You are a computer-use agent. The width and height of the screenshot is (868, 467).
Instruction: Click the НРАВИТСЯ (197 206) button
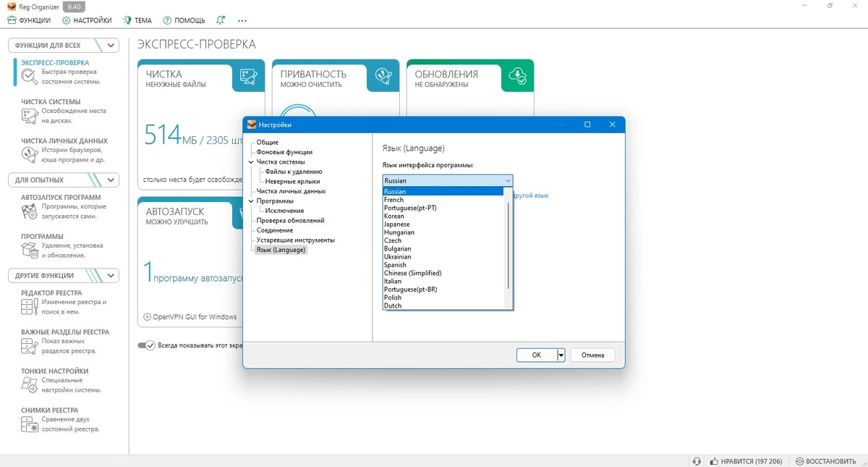tap(746, 460)
